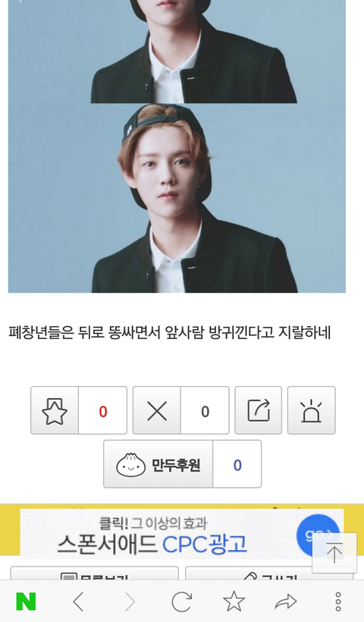Screen dimensions: 364x622
Task: Report post with the siren icon
Action: click(x=311, y=410)
